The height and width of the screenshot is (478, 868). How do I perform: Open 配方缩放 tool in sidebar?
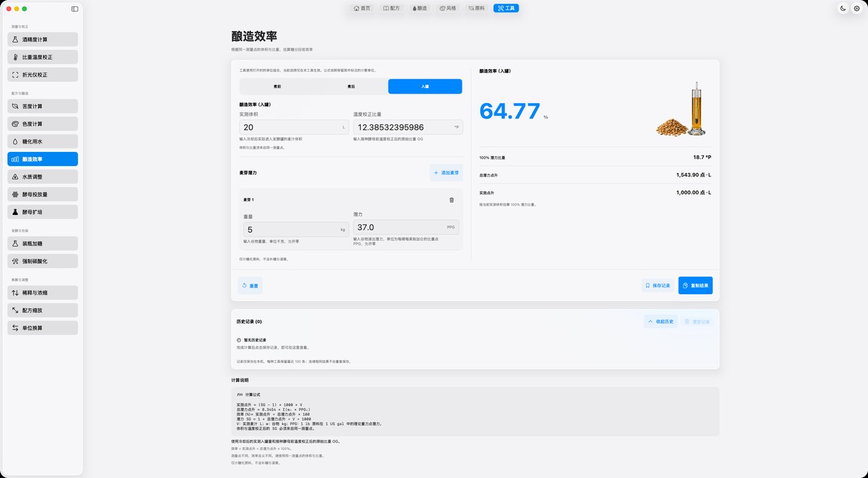click(43, 311)
